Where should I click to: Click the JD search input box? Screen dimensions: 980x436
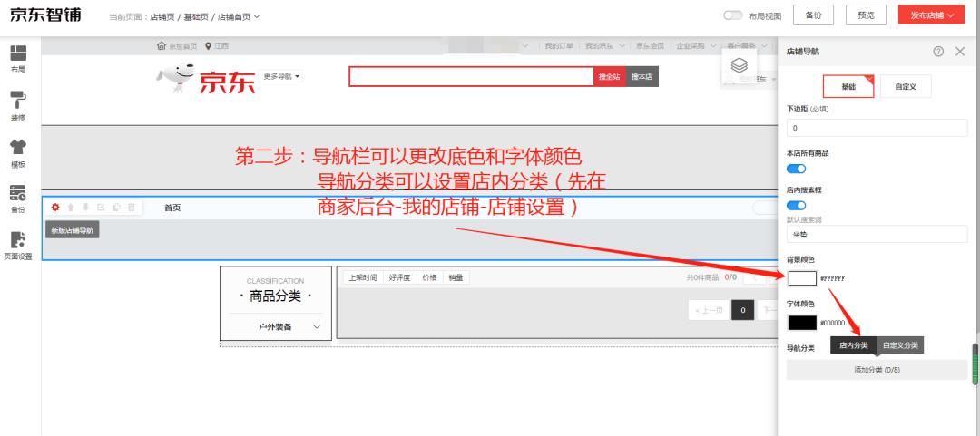pyautogui.click(x=471, y=77)
